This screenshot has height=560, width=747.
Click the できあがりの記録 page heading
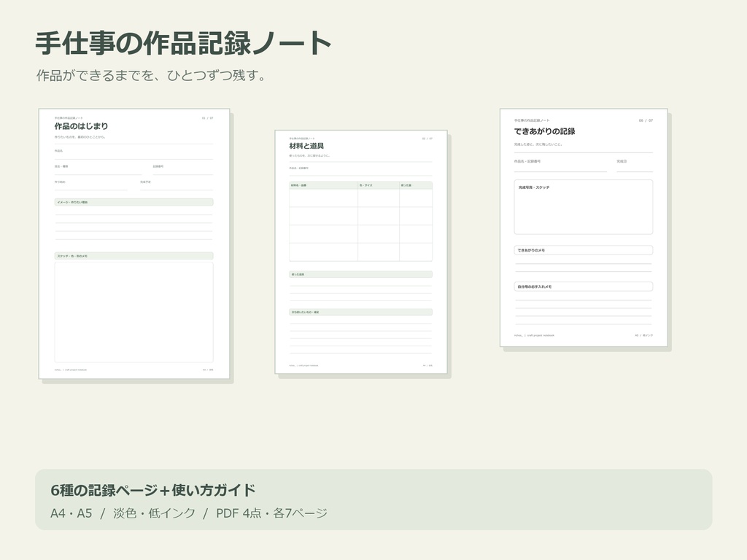click(544, 131)
